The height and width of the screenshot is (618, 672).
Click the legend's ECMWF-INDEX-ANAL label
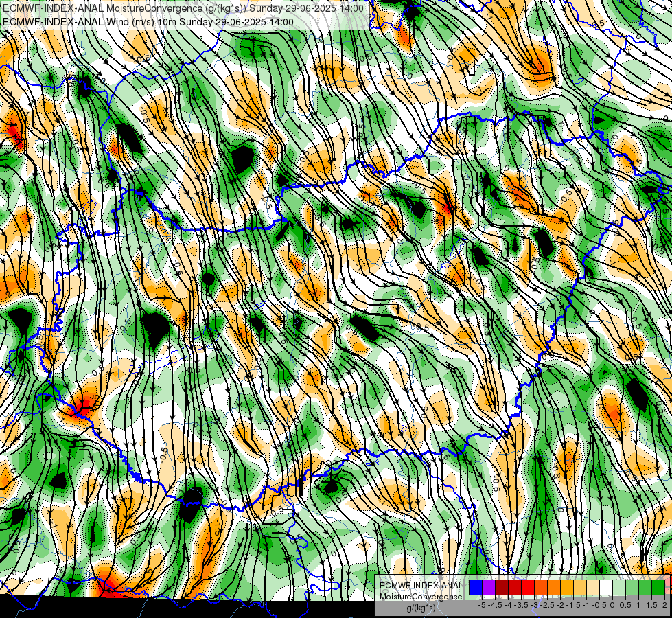[x=421, y=586]
